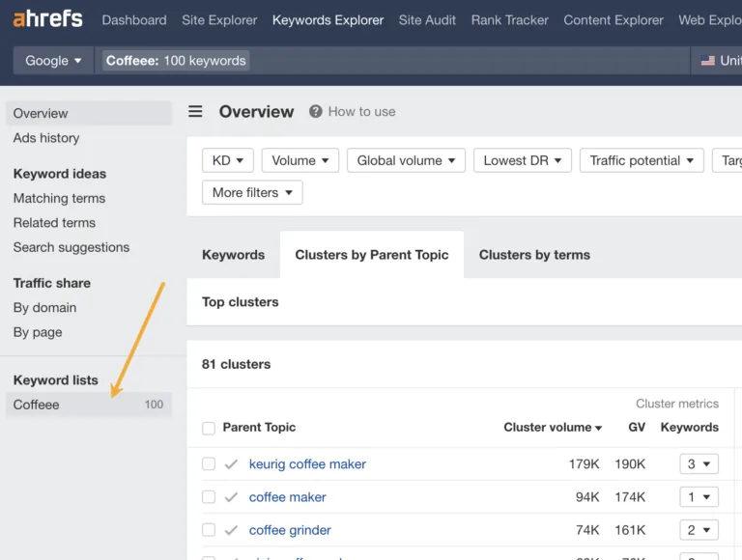Open the Lowest DR filter dropdown
The height and width of the screenshot is (560, 742).
coord(523,160)
